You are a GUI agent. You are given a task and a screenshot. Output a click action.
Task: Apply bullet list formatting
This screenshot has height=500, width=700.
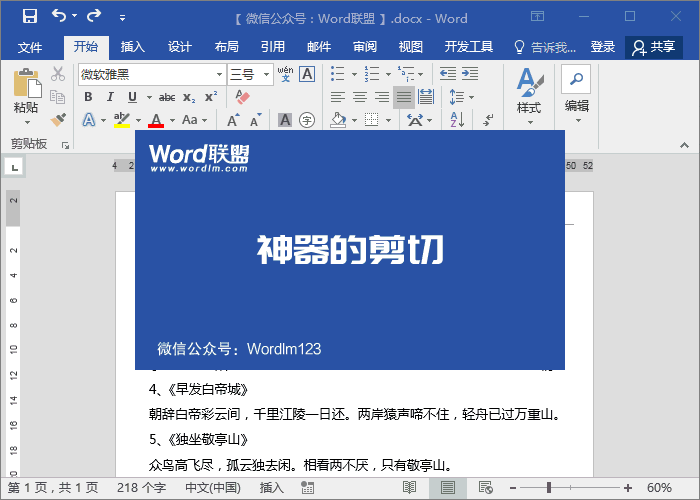click(338, 74)
